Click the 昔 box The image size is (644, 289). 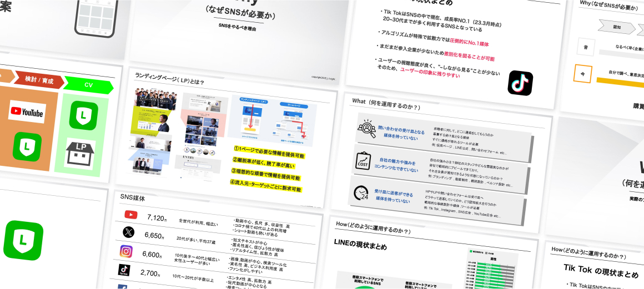tap(585, 46)
